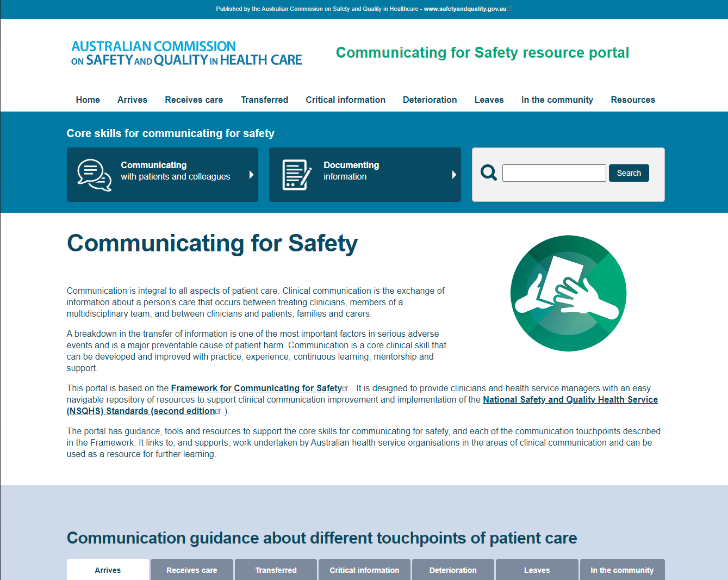Click inside the search text field
Viewport: 728px width, 580px height.
tap(553, 172)
